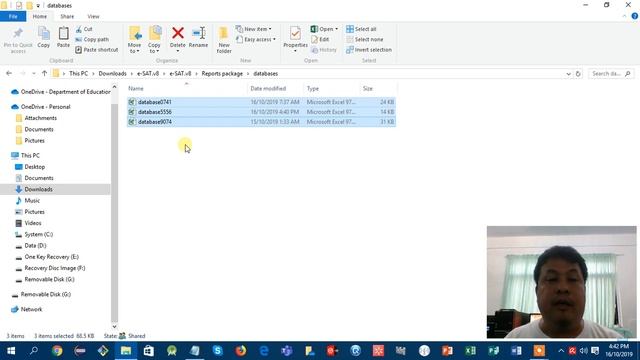The height and width of the screenshot is (360, 640).
Task: Refresh the databases folder
Action: tap(578, 74)
